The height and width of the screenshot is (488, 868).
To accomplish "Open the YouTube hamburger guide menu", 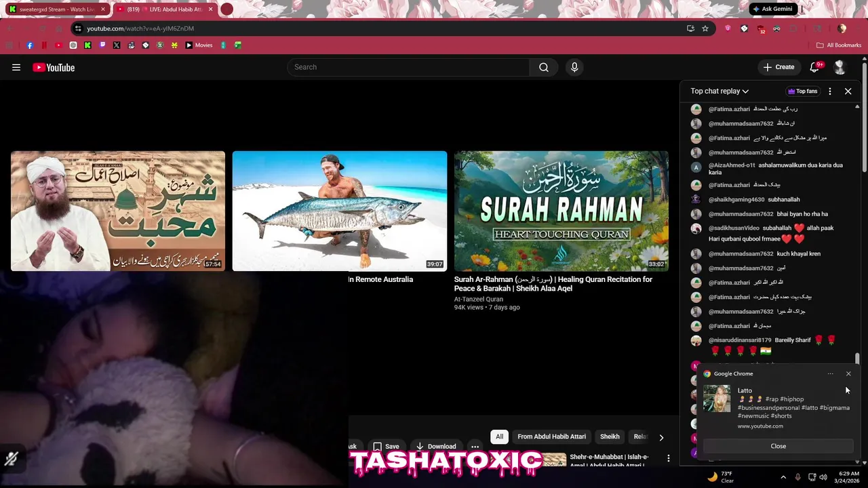I will click(x=16, y=67).
